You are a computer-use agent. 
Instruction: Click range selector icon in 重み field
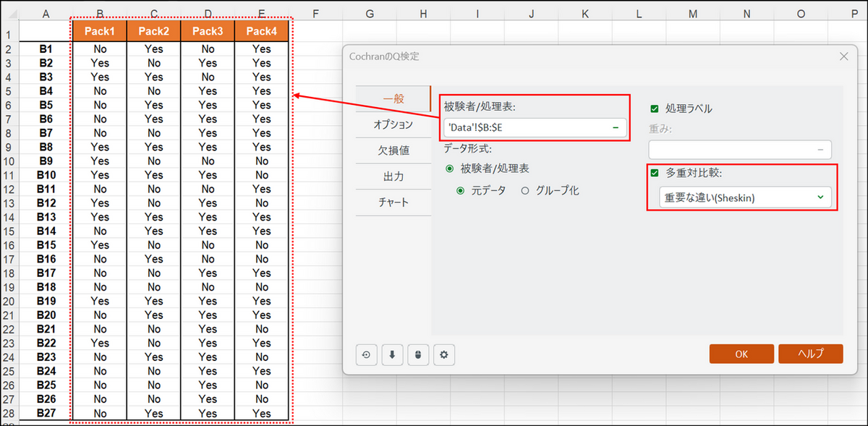click(x=821, y=149)
